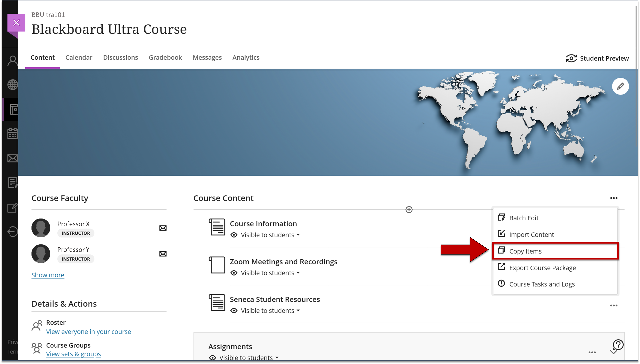Image resolution: width=640 pixels, height=364 pixels.
Task: Click the Course Groups icon
Action: [37, 348]
